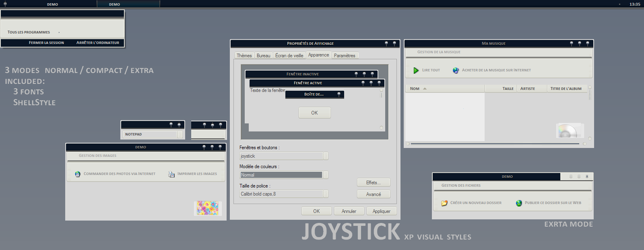The width and height of the screenshot is (644, 250).
Task: Click the Publier ce dossier globe icon
Action: click(519, 203)
